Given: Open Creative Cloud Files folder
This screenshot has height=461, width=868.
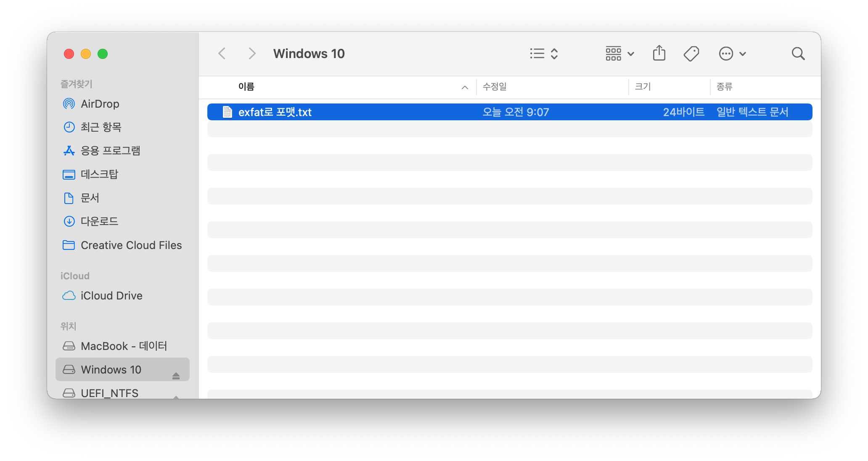Looking at the screenshot, I should [x=131, y=245].
